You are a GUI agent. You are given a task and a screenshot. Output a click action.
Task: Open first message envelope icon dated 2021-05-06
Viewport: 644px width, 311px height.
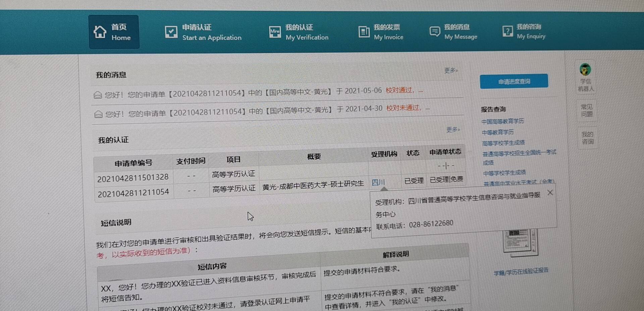98,95
